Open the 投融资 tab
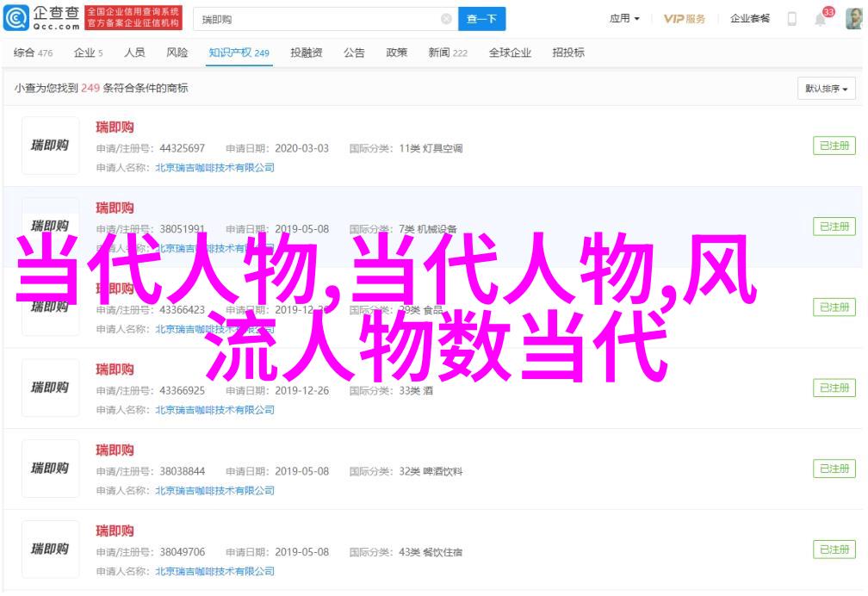The image size is (868, 596). pos(307,53)
